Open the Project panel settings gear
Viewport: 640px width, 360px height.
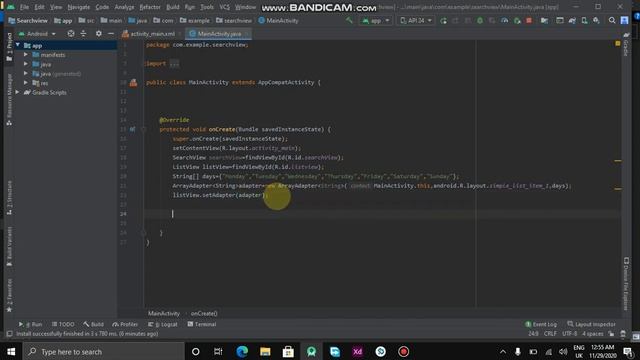coord(98,33)
